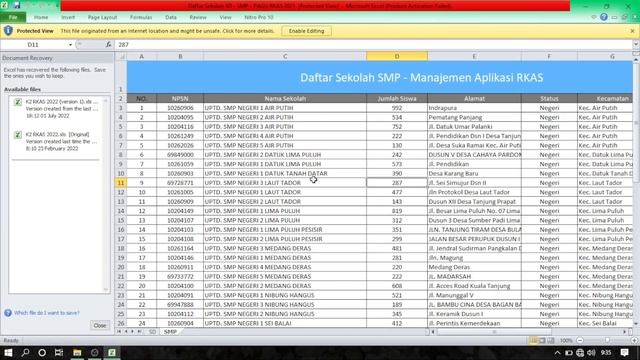
Task: Click the Insert Function fx icon
Action: (108, 44)
